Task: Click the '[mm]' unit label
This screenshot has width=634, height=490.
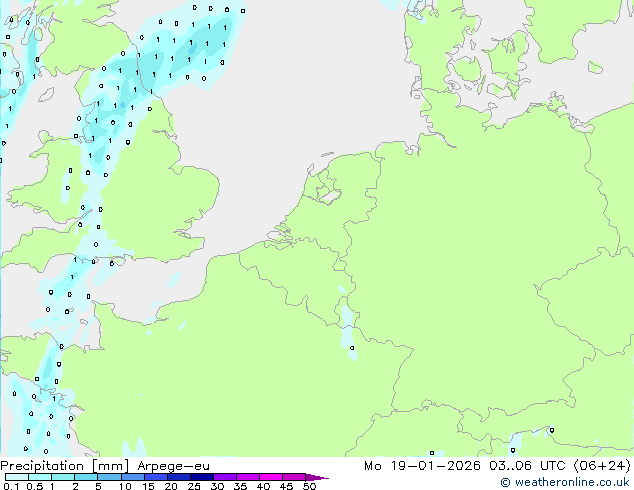Action: click(x=110, y=466)
